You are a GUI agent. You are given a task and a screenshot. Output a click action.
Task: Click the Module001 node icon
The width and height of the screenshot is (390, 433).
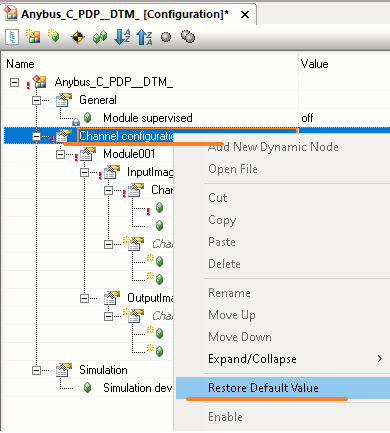pyautogui.click(x=88, y=154)
